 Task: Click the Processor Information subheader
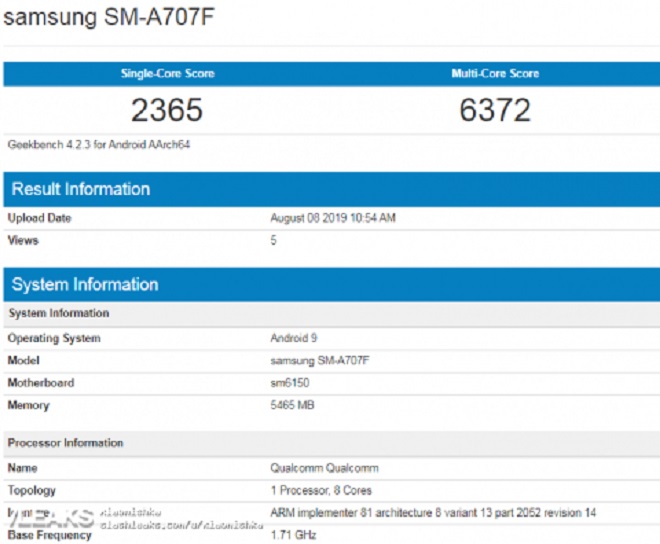(66, 443)
